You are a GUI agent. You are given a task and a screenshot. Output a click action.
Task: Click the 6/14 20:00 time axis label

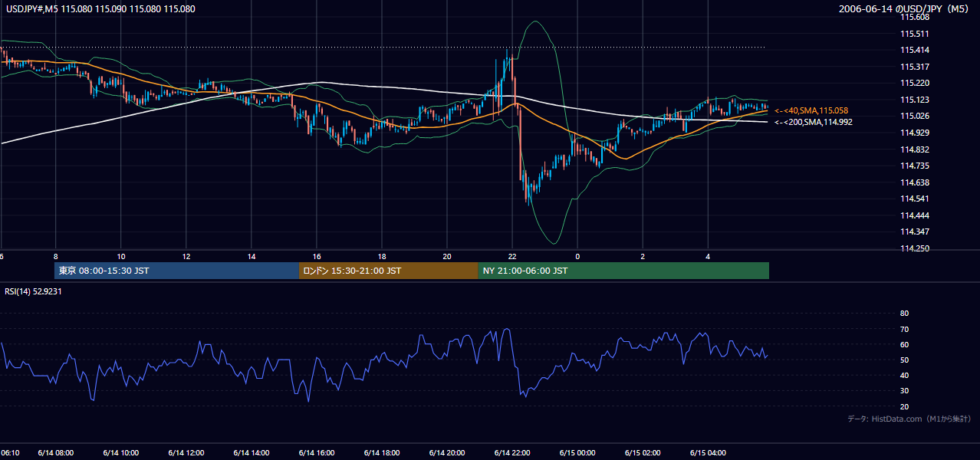447,453
